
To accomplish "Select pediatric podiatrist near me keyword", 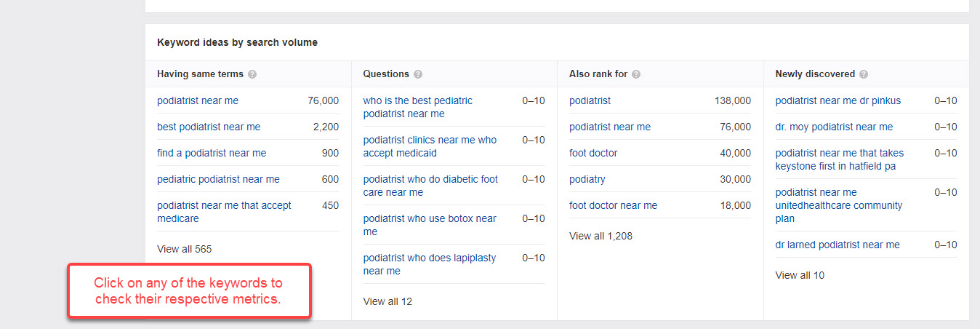I will coord(218,179).
